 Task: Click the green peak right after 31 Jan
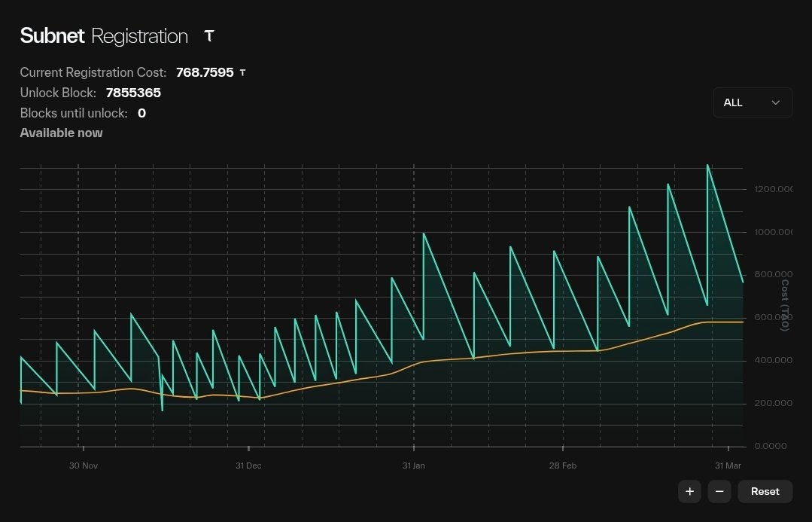click(424, 234)
